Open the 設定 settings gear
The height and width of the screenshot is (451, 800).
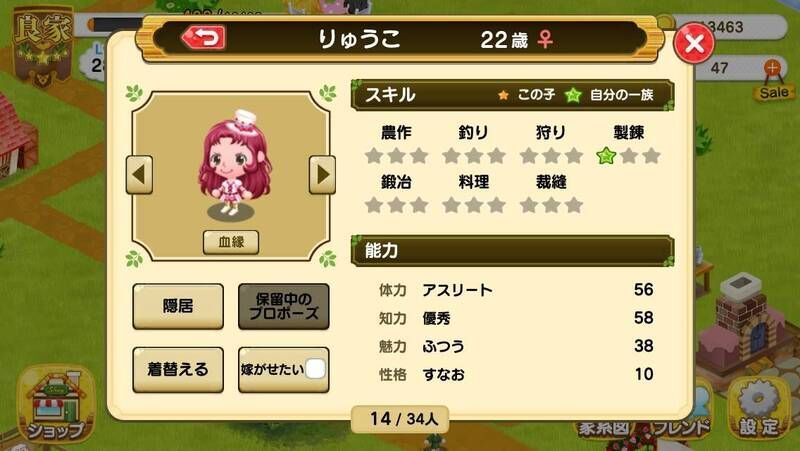click(759, 408)
